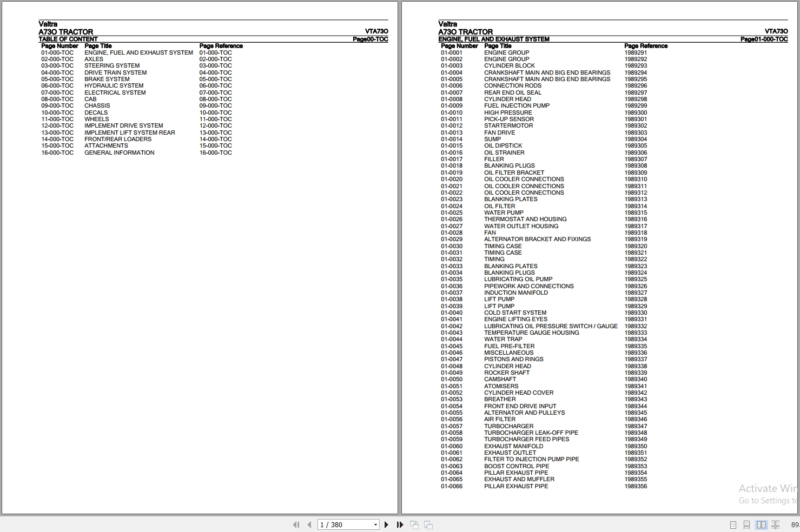Image resolution: width=800 pixels, height=532 pixels.
Task: Click the 'ATOMISERS' entry
Action: click(501, 386)
